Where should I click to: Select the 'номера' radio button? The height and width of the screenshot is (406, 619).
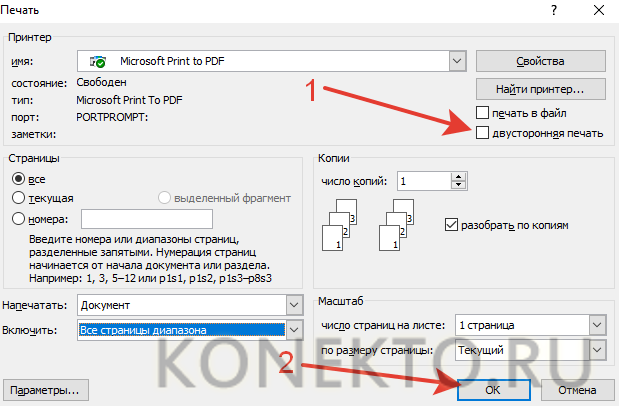(x=18, y=218)
